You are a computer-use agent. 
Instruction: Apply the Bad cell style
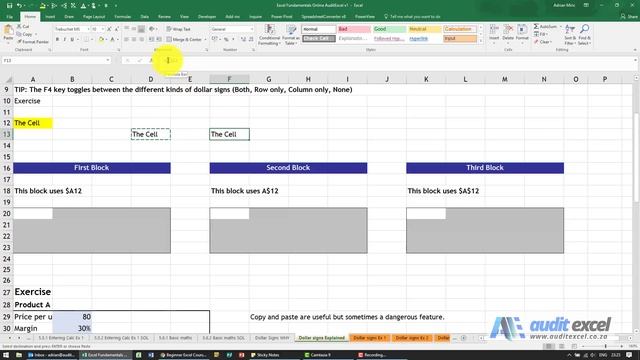pyautogui.click(x=353, y=29)
